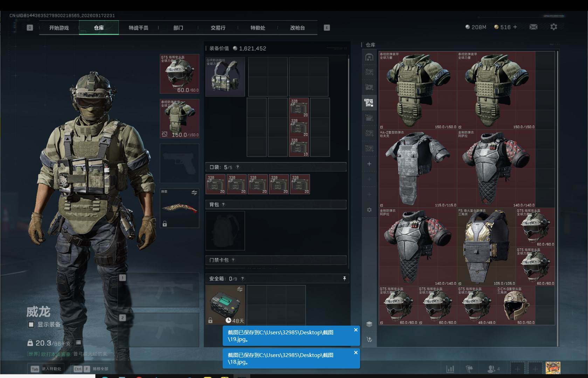Open the gear icon in the 仓库 sidebar
Screen dimensions: 588x378
[369, 210]
